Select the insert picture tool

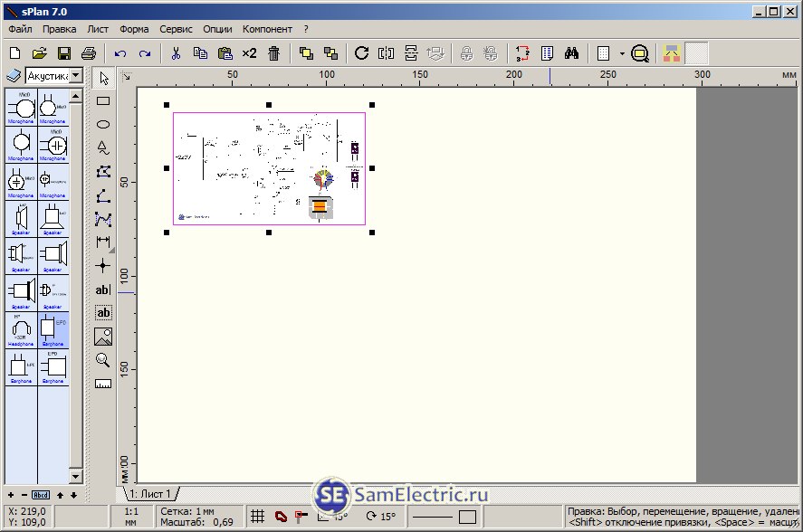point(103,337)
